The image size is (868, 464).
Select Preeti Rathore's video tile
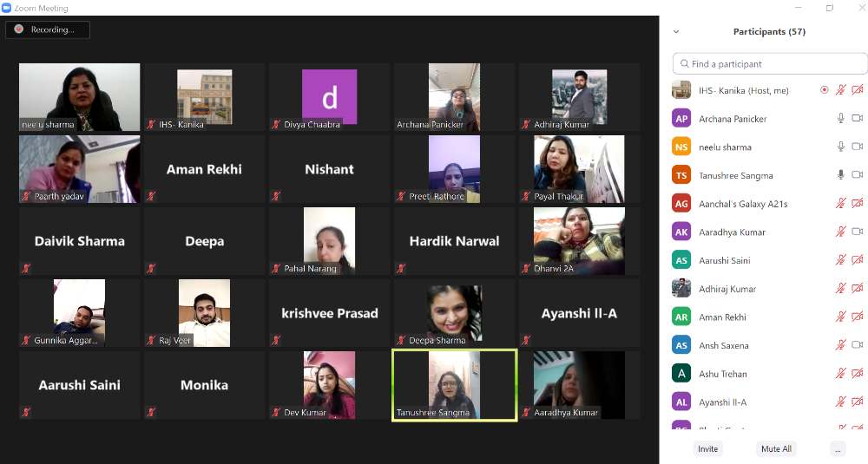[x=455, y=168]
